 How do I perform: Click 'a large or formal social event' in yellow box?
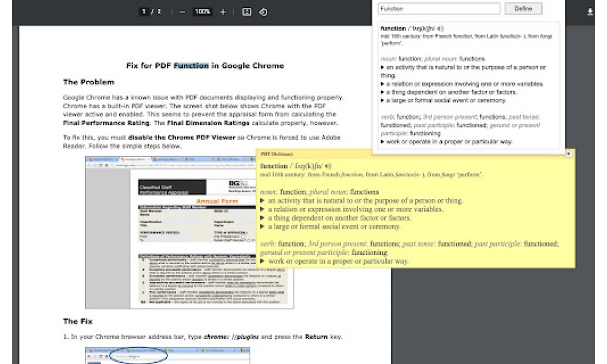point(334,227)
